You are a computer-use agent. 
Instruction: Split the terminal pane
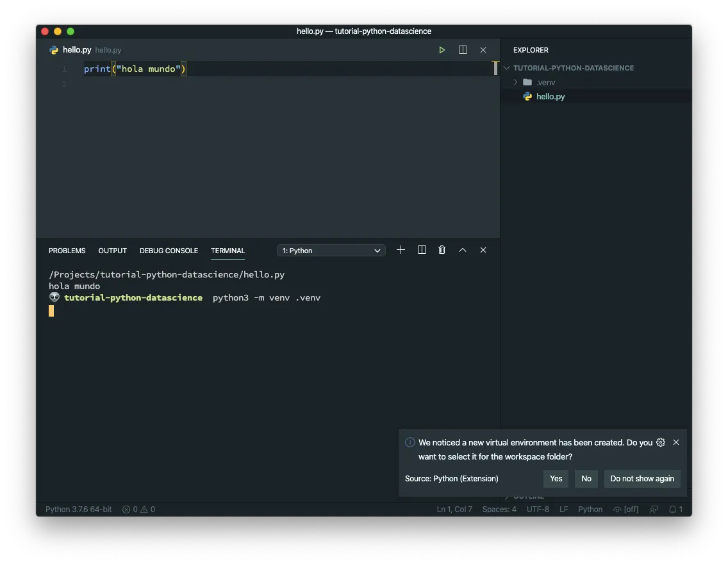[422, 250]
